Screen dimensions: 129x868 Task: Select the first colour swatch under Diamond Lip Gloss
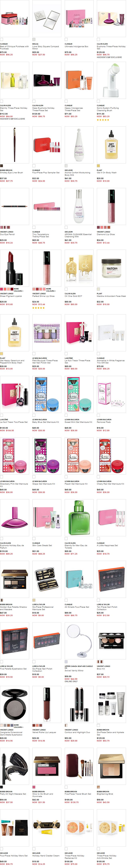98,227
